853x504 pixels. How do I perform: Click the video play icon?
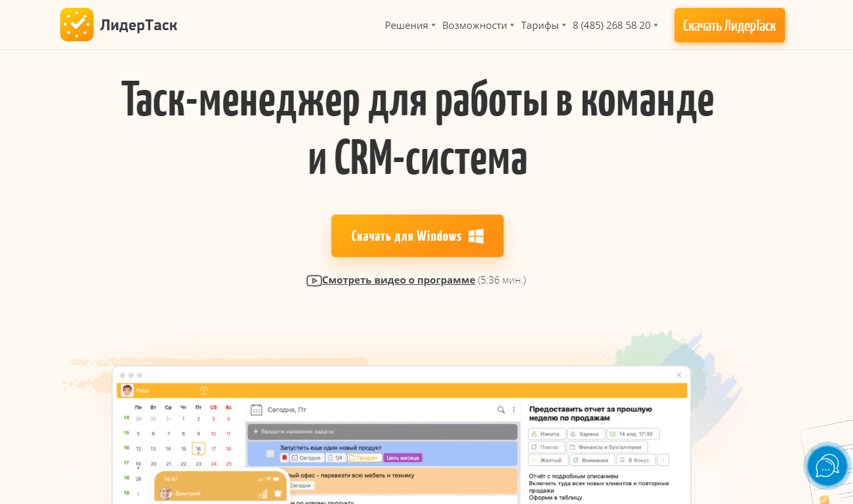(x=314, y=280)
